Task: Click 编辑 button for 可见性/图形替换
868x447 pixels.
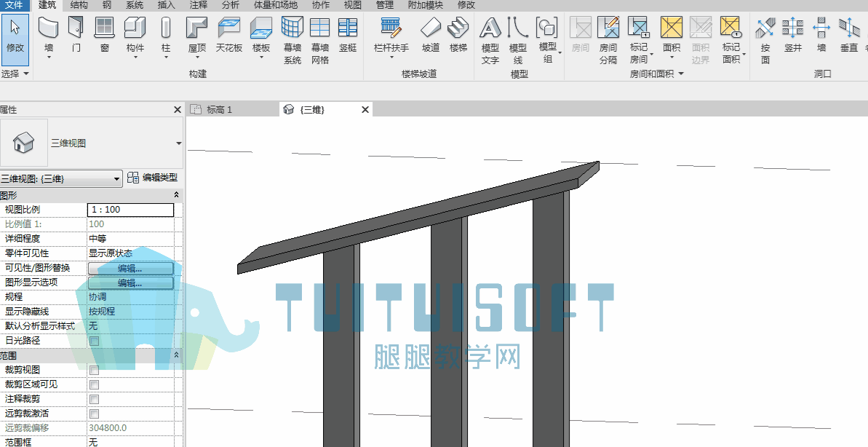Action: pyautogui.click(x=130, y=268)
